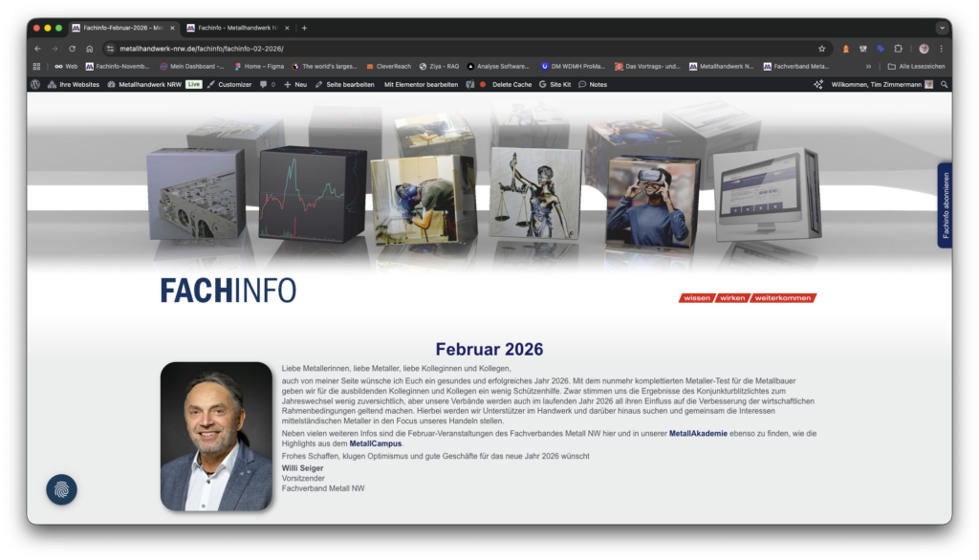This screenshot has height=560, width=979.
Task: Open the Neu menu in admin bar
Action: tap(295, 84)
